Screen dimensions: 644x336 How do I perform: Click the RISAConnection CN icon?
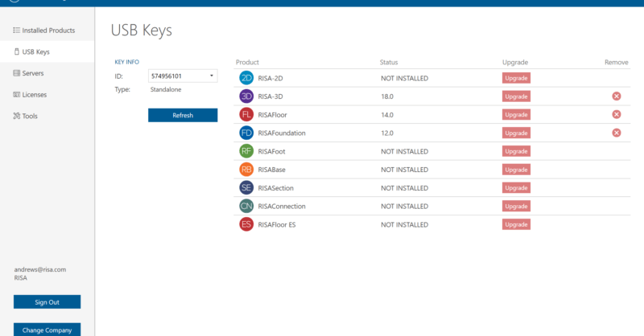(x=246, y=206)
